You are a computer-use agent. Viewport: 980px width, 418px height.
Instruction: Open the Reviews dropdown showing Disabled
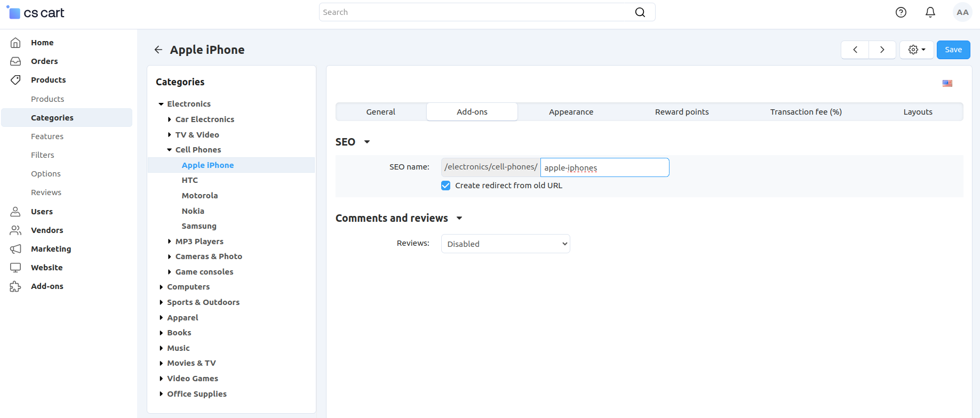[506, 244]
